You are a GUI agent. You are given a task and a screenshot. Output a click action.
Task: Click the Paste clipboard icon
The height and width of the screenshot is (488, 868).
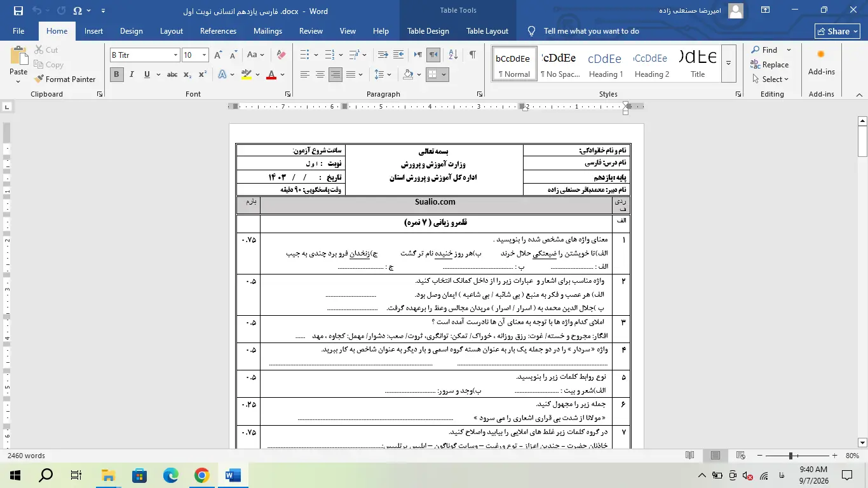click(18, 57)
